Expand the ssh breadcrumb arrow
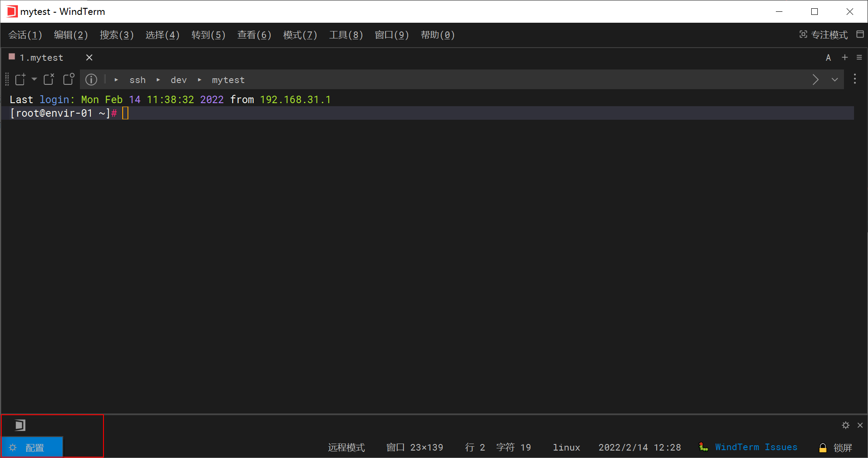Screen dimensions: 868x458 [x=116, y=80]
